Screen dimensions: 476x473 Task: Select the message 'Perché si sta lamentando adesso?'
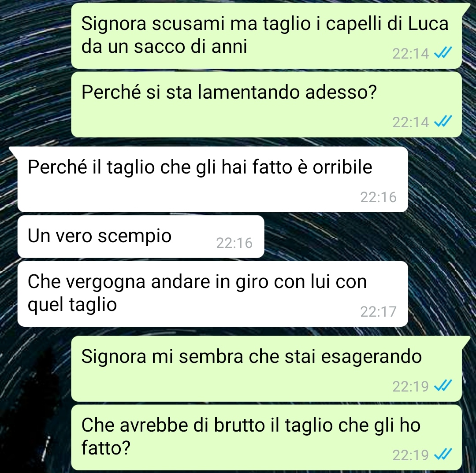266,105
